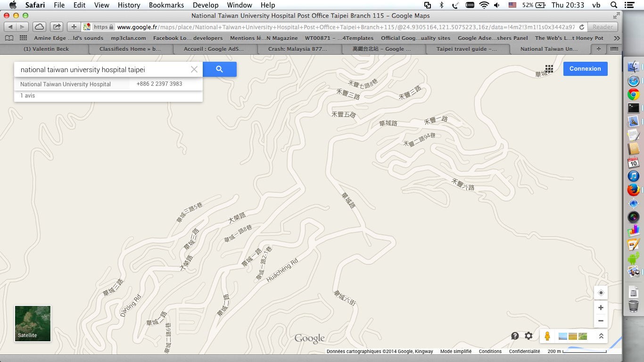The height and width of the screenshot is (362, 644).
Task: Open the Confidentialité footer link
Action: coord(524,351)
